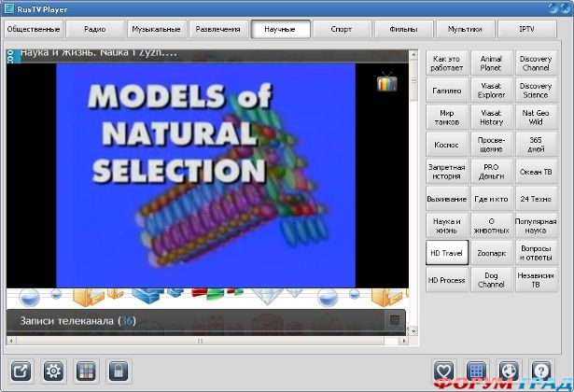Open help with the question mark icon
The width and height of the screenshot is (574, 392).
coord(541,371)
